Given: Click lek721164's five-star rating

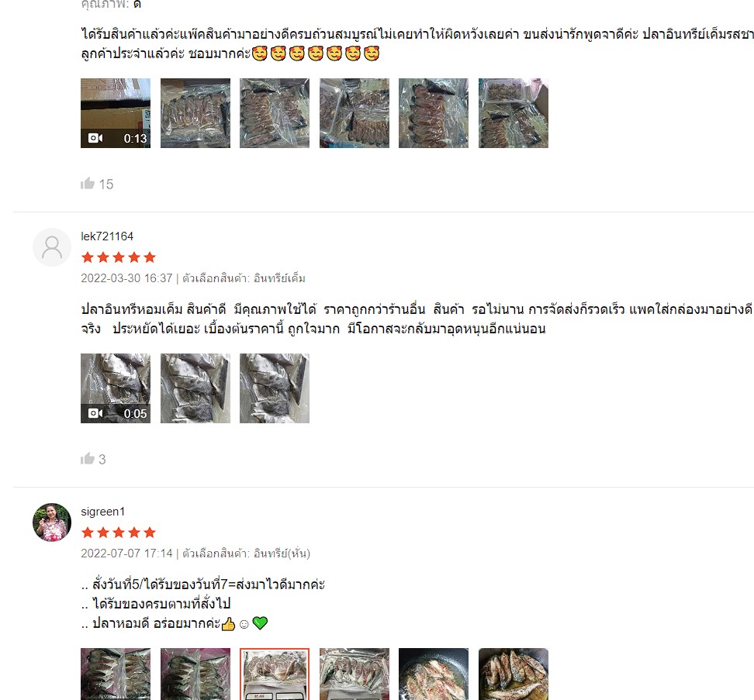Looking at the screenshot, I should [x=118, y=257].
